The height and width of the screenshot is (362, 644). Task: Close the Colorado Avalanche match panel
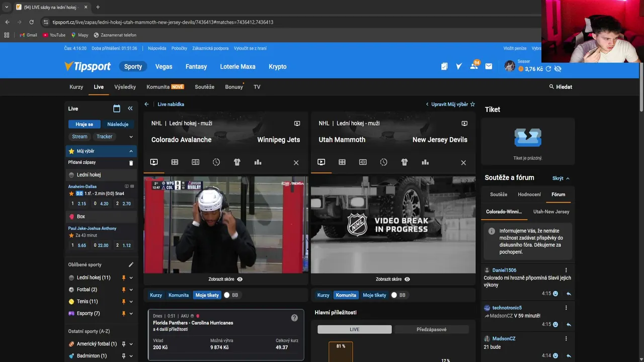296,163
